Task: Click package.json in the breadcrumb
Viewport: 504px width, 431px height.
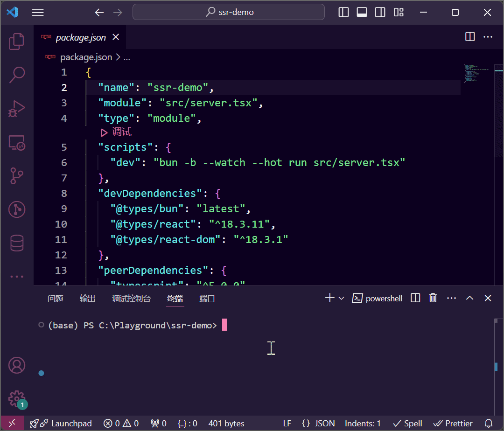Action: pos(86,57)
